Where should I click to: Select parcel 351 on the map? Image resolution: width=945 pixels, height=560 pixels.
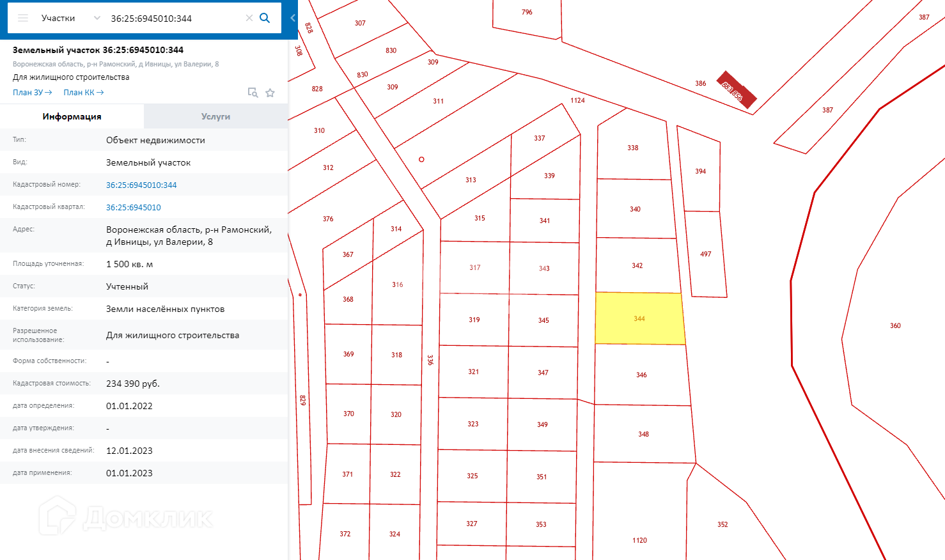(x=542, y=477)
